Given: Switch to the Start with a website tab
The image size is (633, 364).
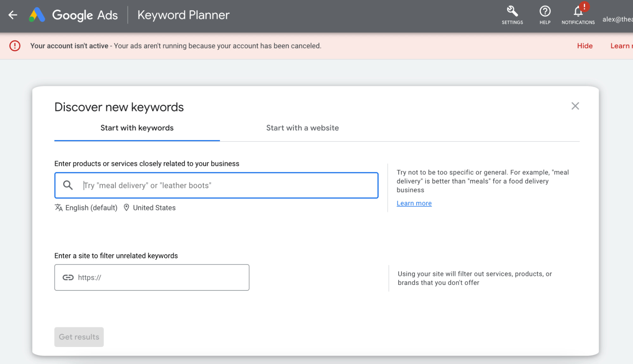Looking at the screenshot, I should [302, 128].
